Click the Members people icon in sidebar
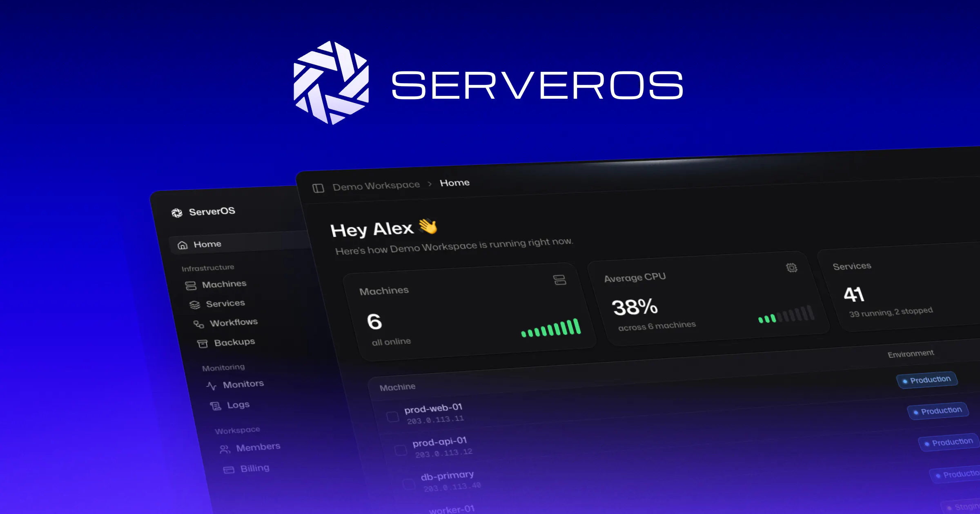This screenshot has height=514, width=980. click(x=225, y=450)
